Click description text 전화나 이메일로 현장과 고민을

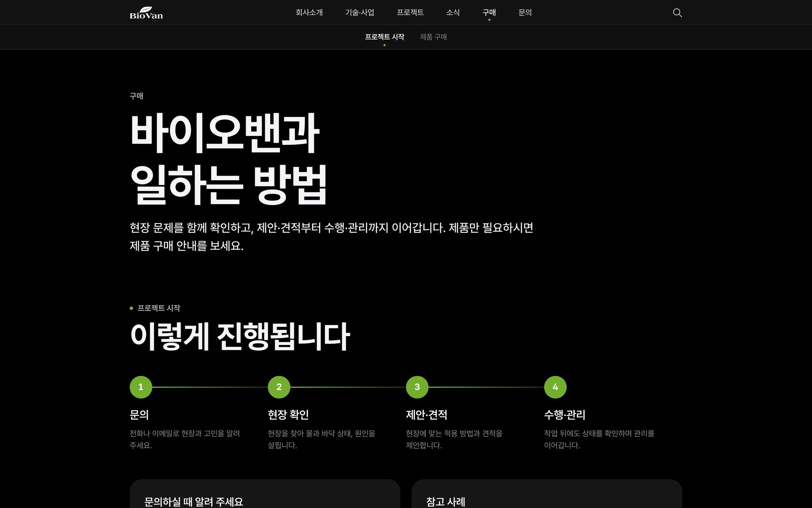click(185, 439)
